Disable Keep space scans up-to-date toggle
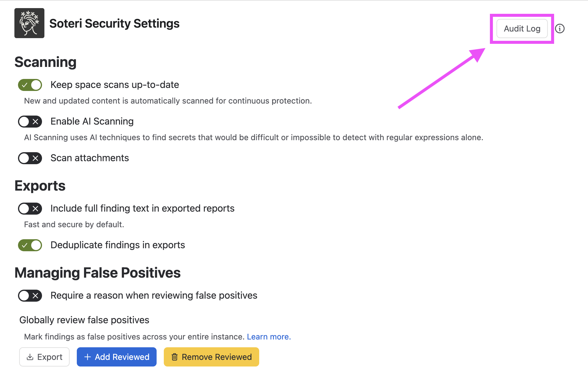This screenshot has height=371, width=588. click(30, 85)
